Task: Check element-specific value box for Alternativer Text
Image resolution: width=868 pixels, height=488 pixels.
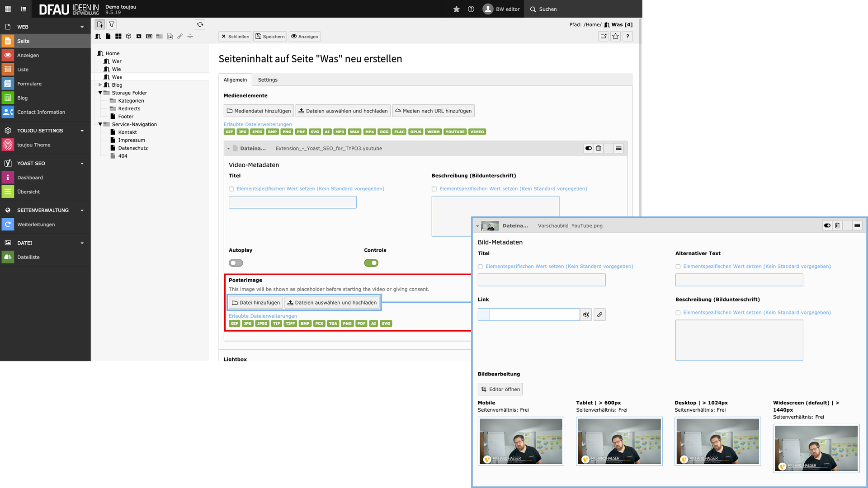Action: pyautogui.click(x=678, y=267)
